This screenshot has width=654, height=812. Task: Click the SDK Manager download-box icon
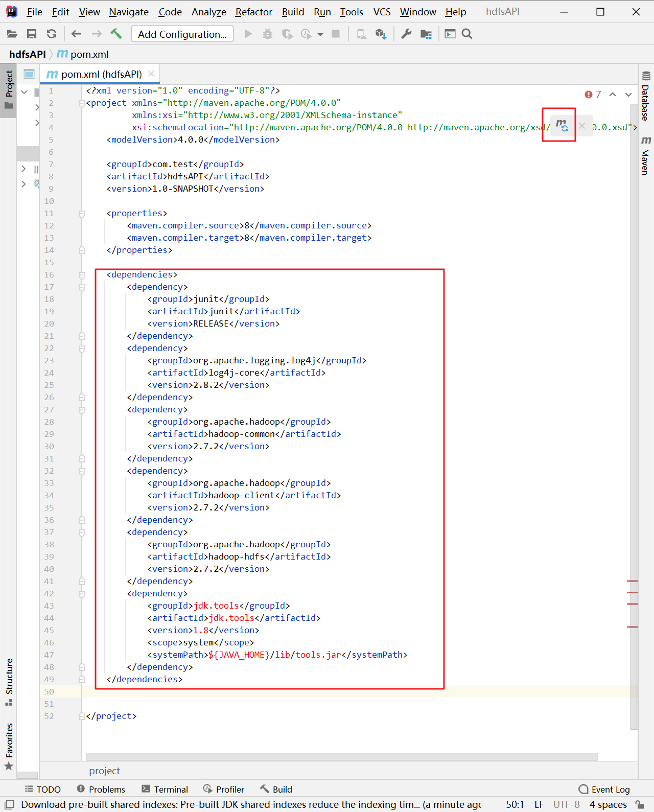pos(381,34)
